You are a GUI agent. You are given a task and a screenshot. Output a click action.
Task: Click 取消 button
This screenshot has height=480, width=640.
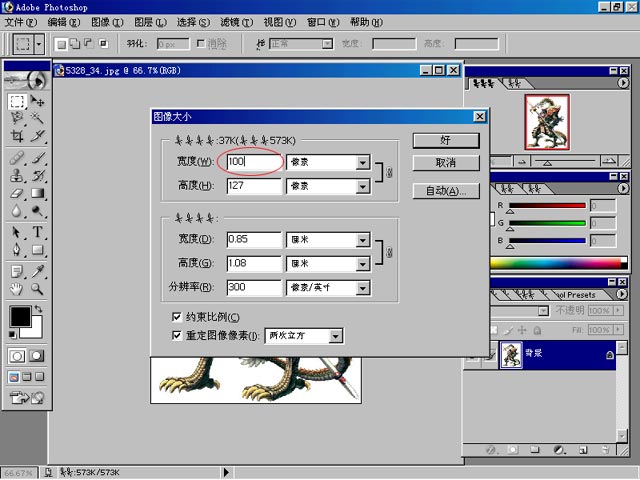click(446, 163)
